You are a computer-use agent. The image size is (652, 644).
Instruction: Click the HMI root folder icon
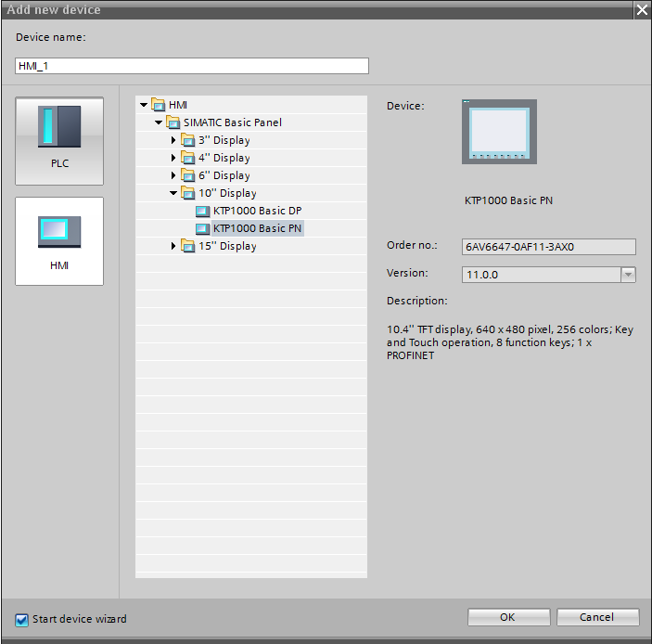pos(158,105)
